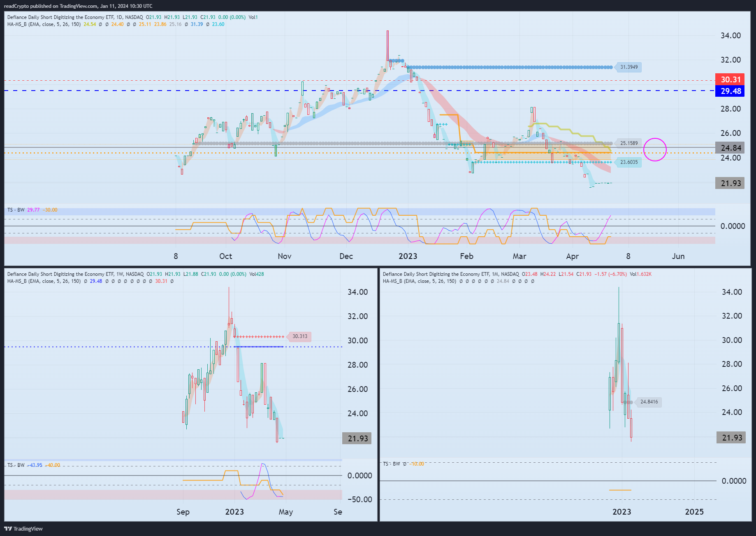The width and height of the screenshot is (756, 536).
Task: Click the -50.00 tick on weekly indicator axis
Action: (359, 499)
